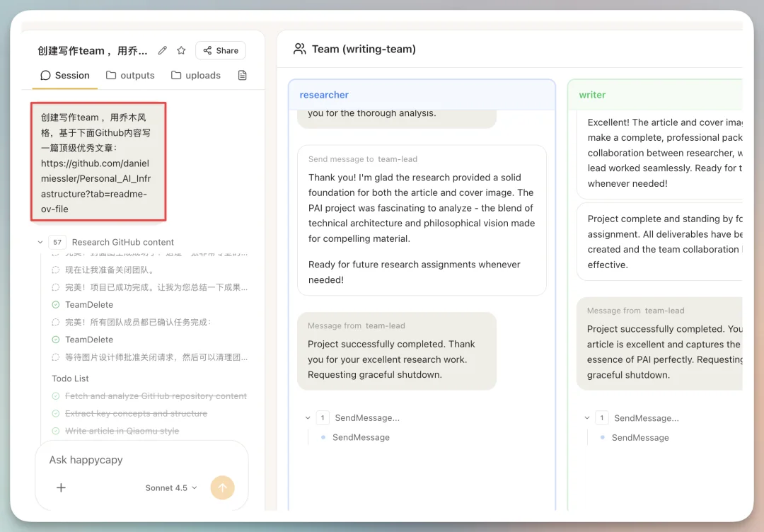This screenshot has width=764, height=532.
Task: Click the Share button
Action: pyautogui.click(x=220, y=50)
